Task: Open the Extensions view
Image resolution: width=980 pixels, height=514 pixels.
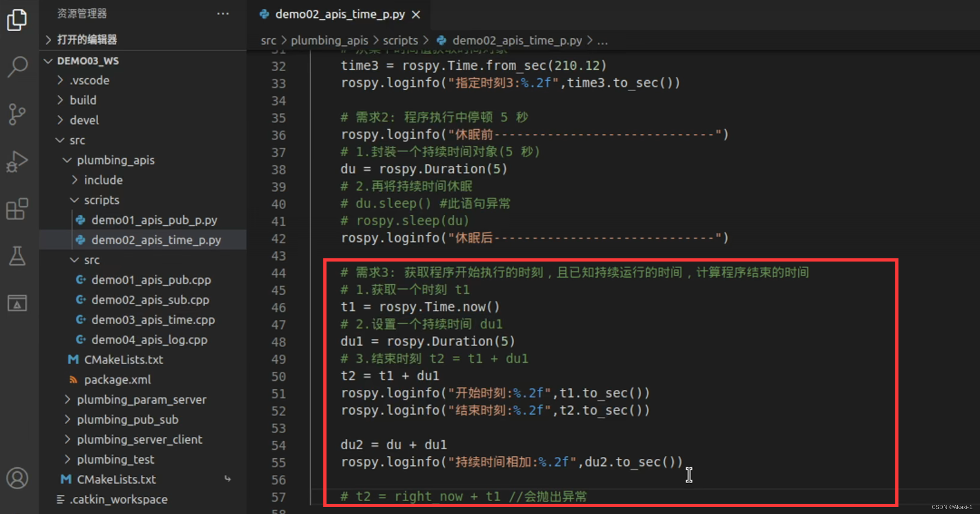Action: (18, 209)
